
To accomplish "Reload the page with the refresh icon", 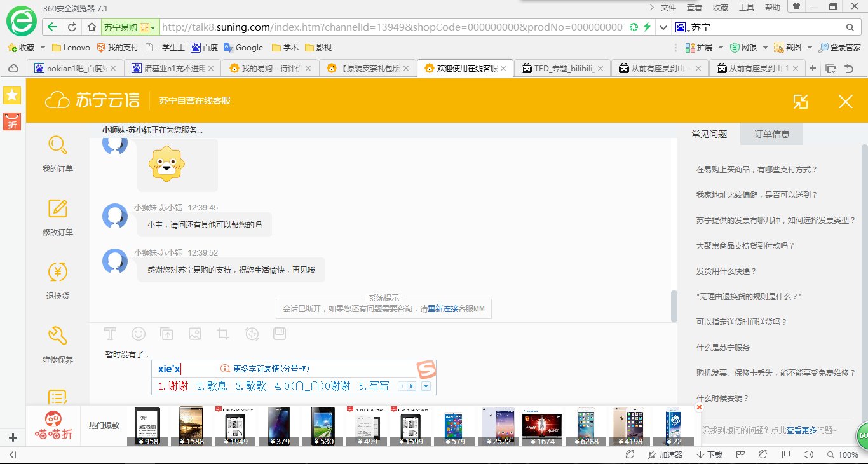I will click(x=72, y=27).
